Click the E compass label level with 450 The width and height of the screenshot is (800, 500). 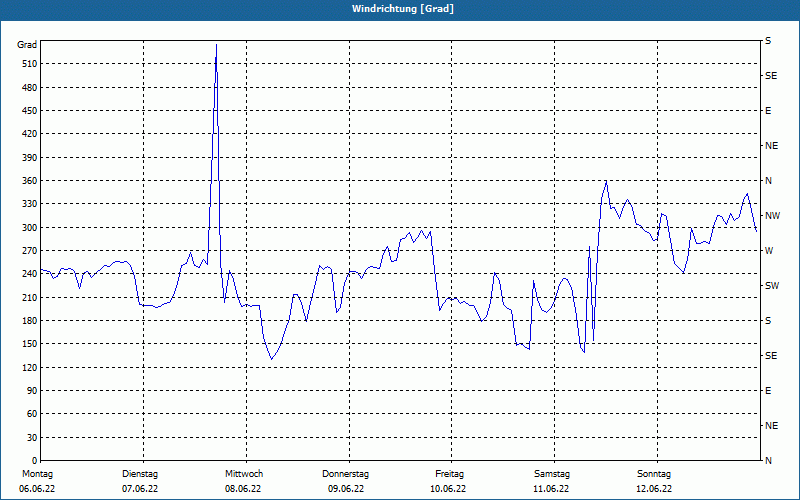click(768, 111)
